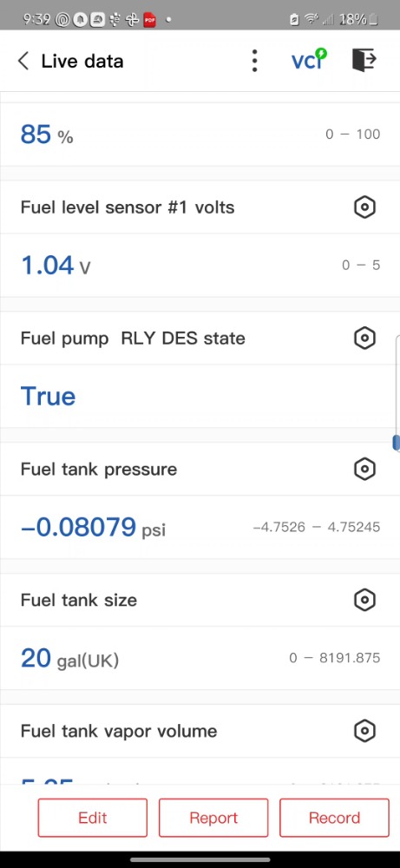This screenshot has width=400, height=868.
Task: Go back using the Live data arrow
Action: (23, 61)
